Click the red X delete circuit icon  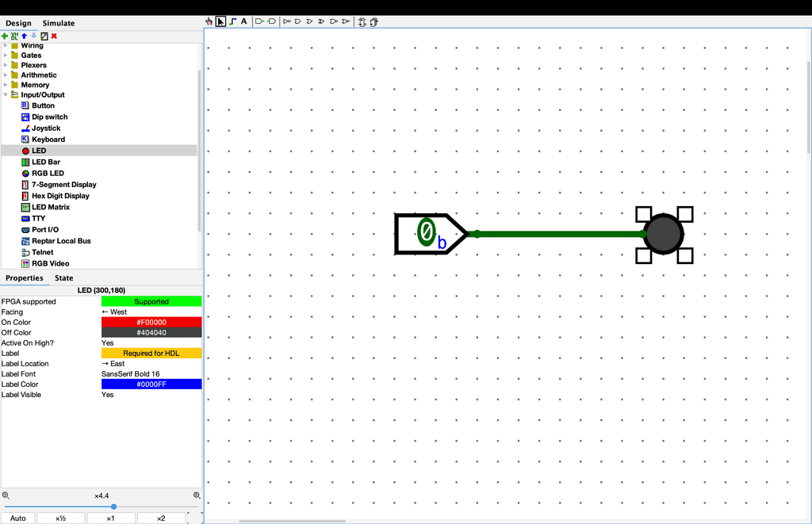54,36
